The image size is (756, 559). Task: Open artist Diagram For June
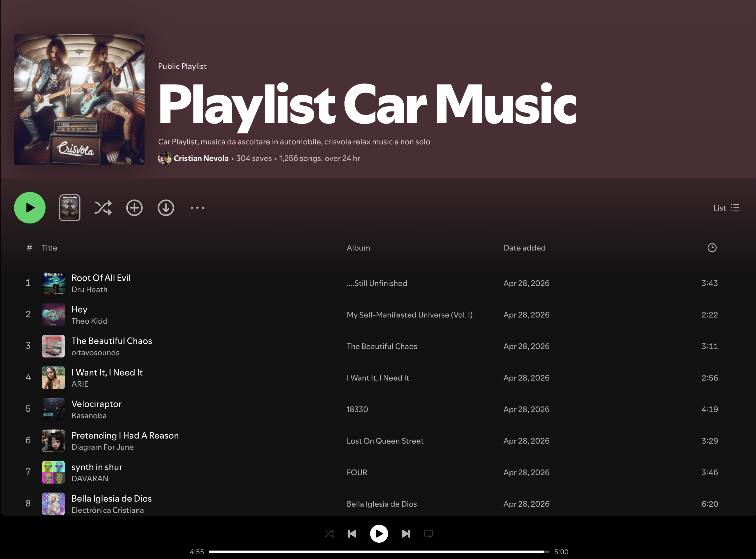click(102, 447)
